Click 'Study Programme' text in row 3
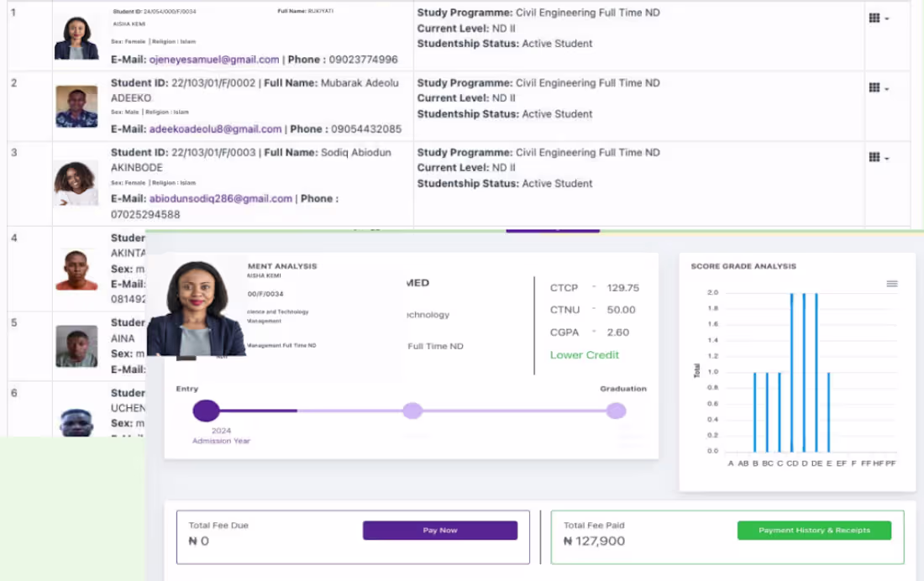 tap(465, 153)
